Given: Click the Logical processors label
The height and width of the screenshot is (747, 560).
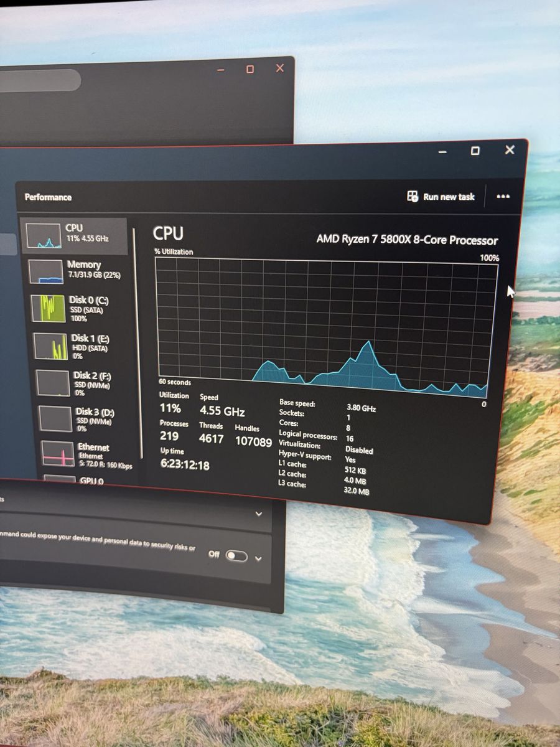Looking at the screenshot, I should (x=308, y=436).
